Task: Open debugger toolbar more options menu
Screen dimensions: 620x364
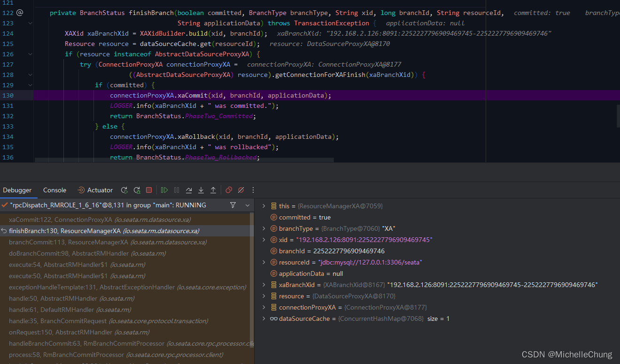Action: (253, 190)
